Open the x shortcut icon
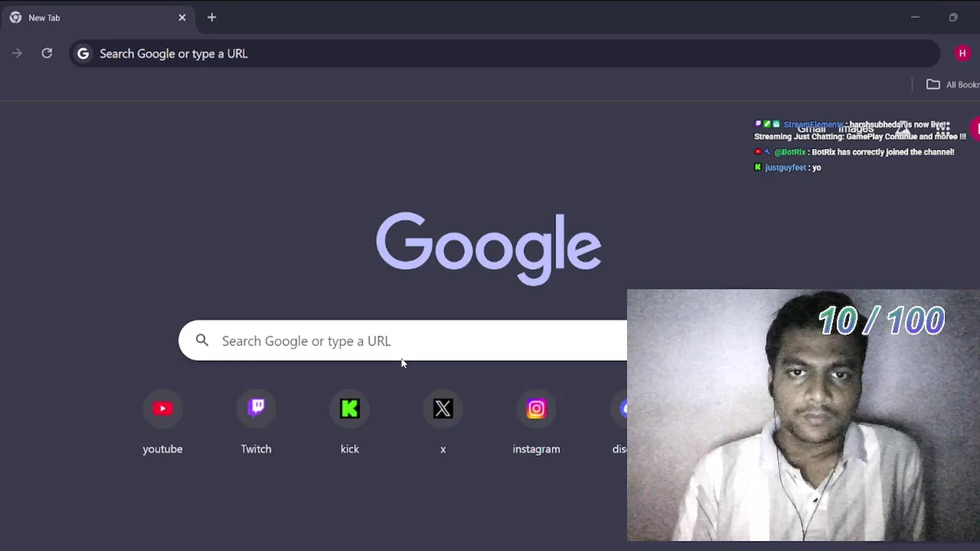The width and height of the screenshot is (980, 551). (443, 409)
